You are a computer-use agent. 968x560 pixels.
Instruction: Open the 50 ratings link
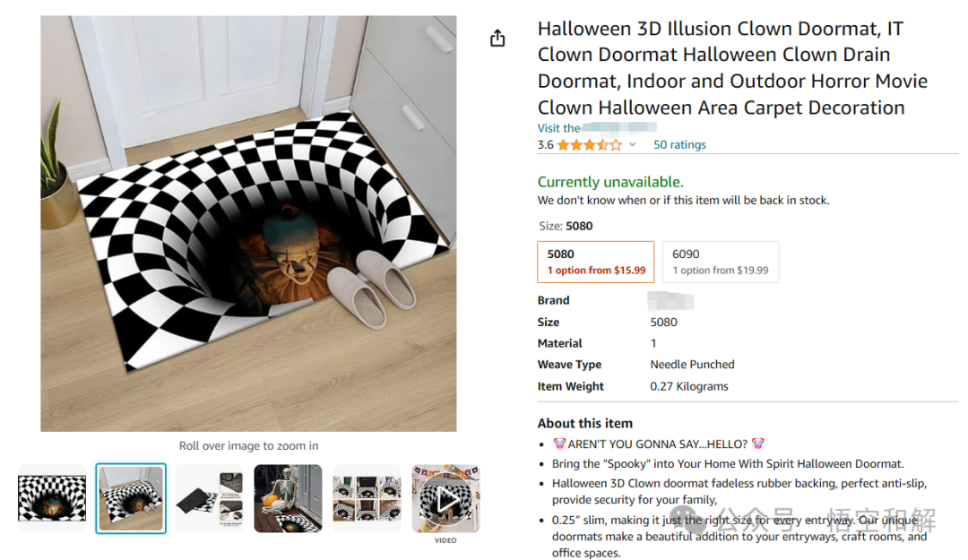(x=679, y=145)
